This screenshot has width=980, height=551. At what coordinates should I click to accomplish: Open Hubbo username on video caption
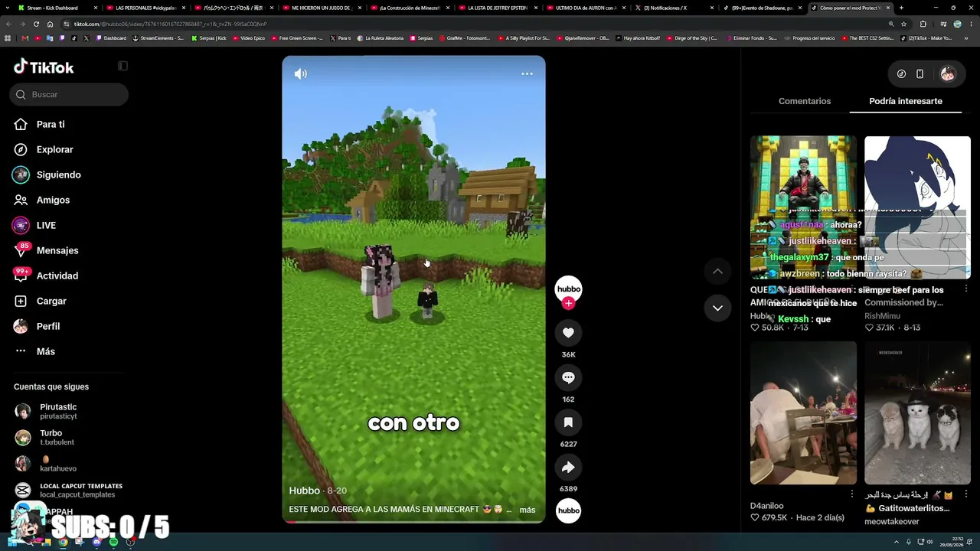point(304,491)
